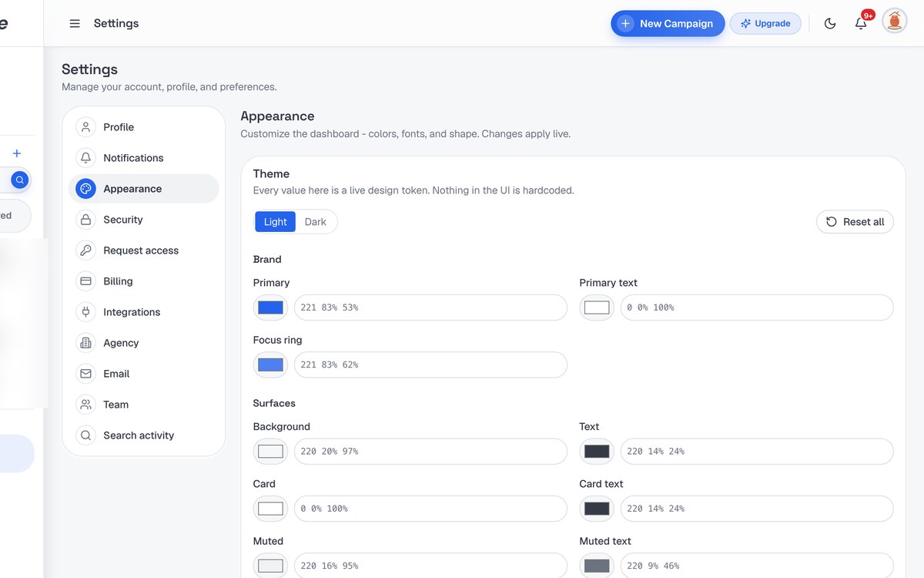Image resolution: width=924 pixels, height=578 pixels.
Task: Open the Muted color swatch
Action: coord(270,566)
